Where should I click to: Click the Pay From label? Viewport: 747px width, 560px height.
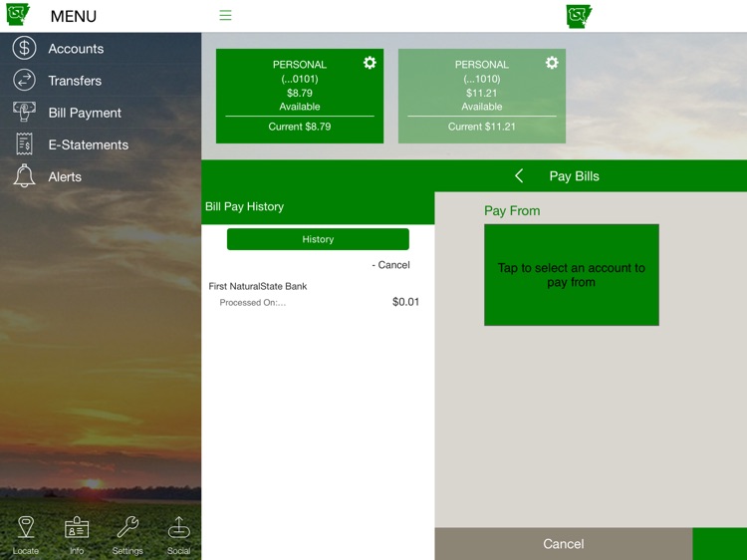(x=512, y=210)
